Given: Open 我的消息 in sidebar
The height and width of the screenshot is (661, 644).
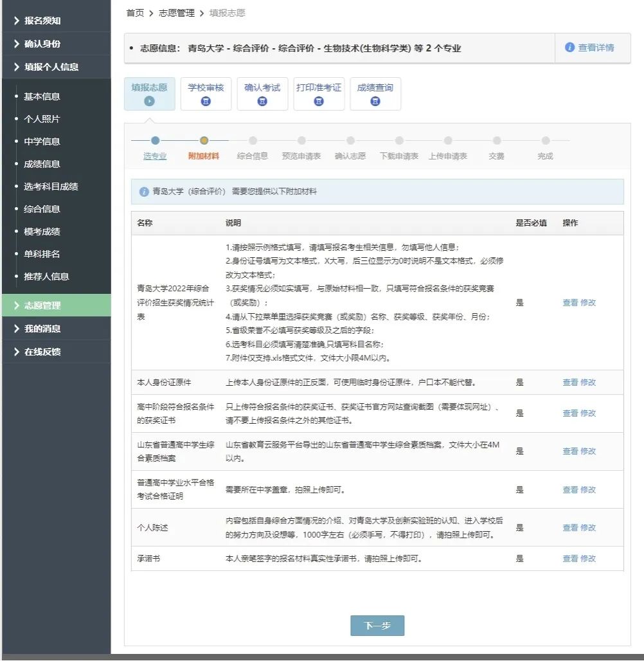Looking at the screenshot, I should pyautogui.click(x=42, y=329).
